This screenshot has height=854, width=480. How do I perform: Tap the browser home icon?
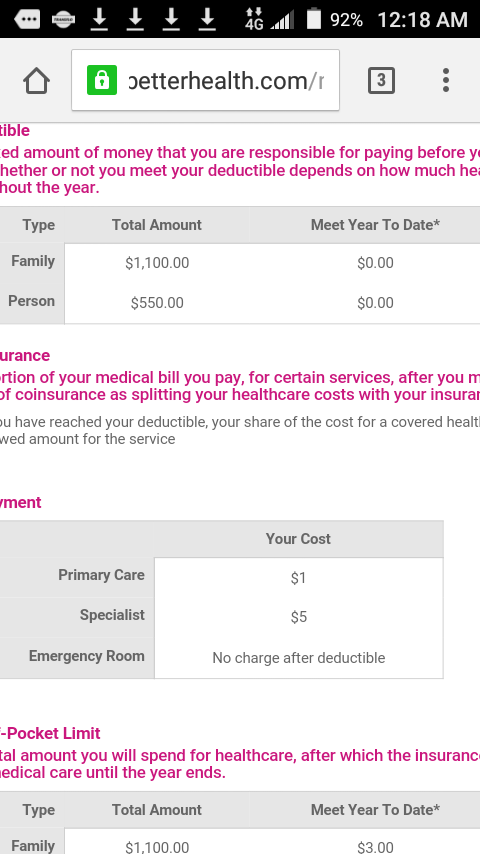point(37,81)
